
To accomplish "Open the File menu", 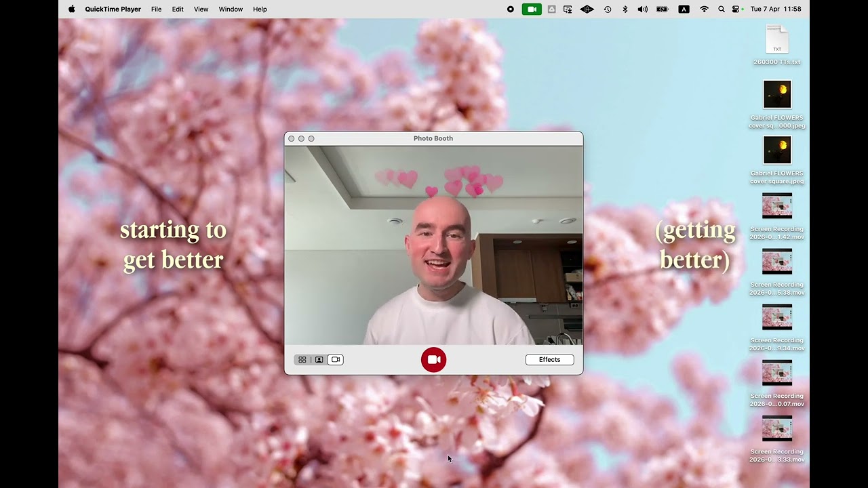I will [156, 9].
